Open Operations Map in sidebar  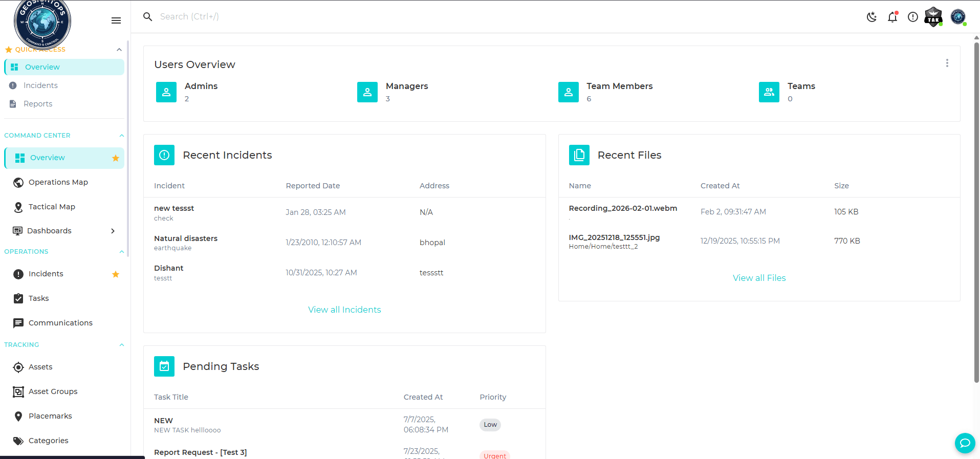[58, 182]
